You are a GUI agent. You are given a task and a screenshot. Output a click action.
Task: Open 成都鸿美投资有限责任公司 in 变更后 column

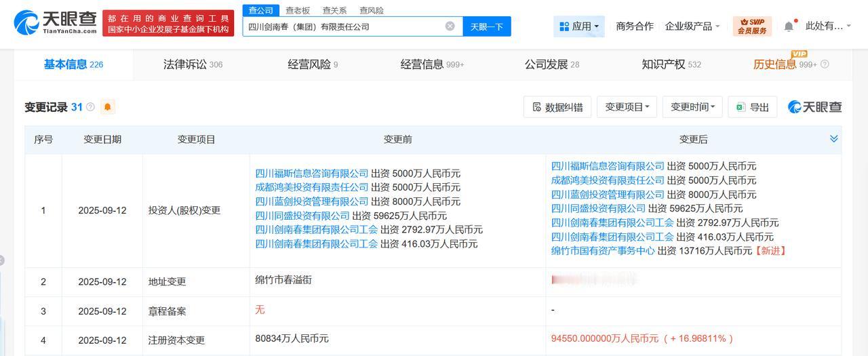[x=608, y=180]
